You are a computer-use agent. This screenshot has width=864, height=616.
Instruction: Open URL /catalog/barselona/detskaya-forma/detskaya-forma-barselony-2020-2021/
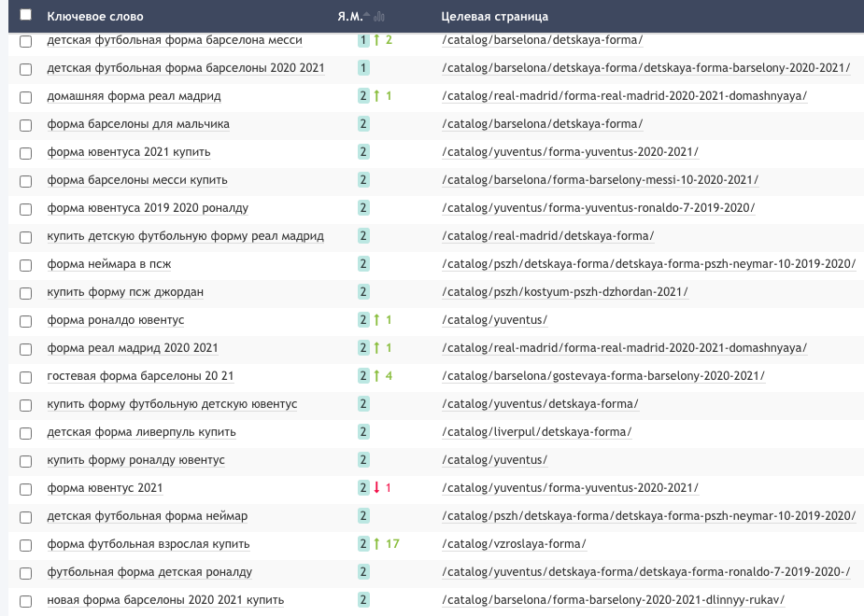(x=646, y=68)
